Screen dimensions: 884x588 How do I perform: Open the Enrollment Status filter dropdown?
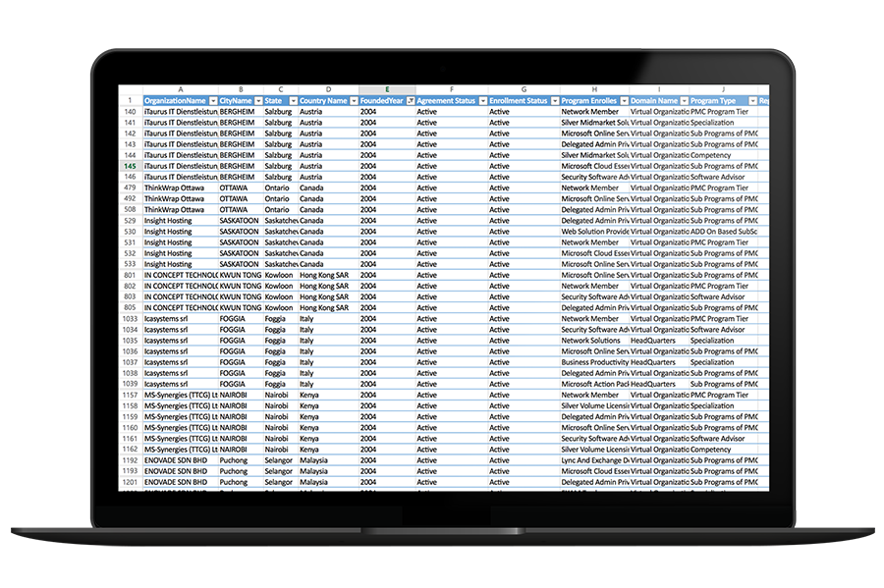555,101
